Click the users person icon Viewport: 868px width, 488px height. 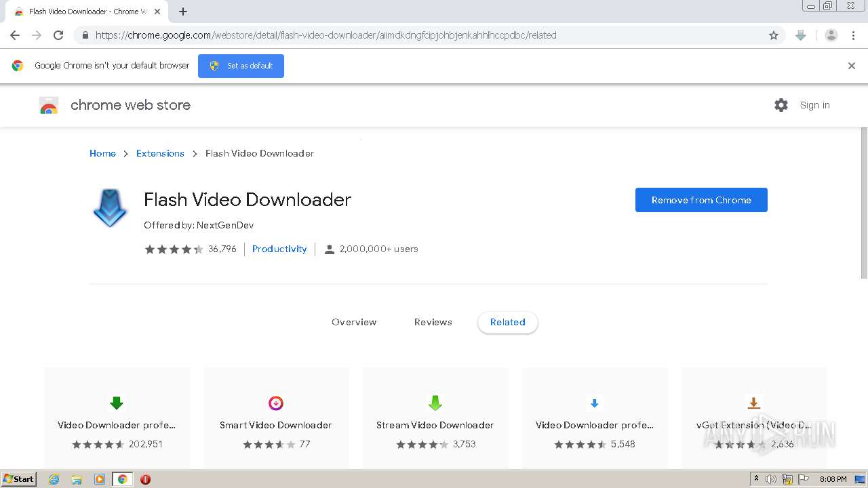330,249
